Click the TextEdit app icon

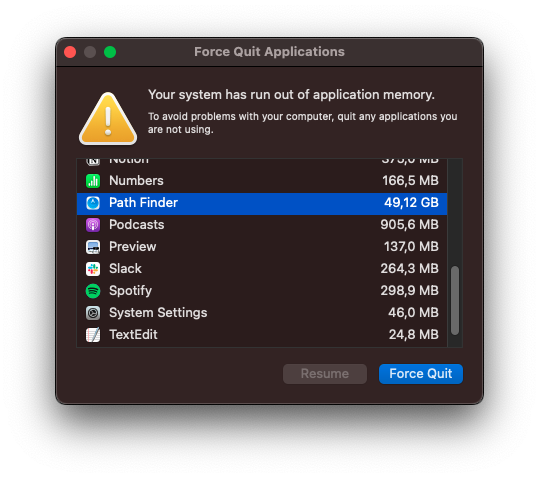tap(93, 335)
